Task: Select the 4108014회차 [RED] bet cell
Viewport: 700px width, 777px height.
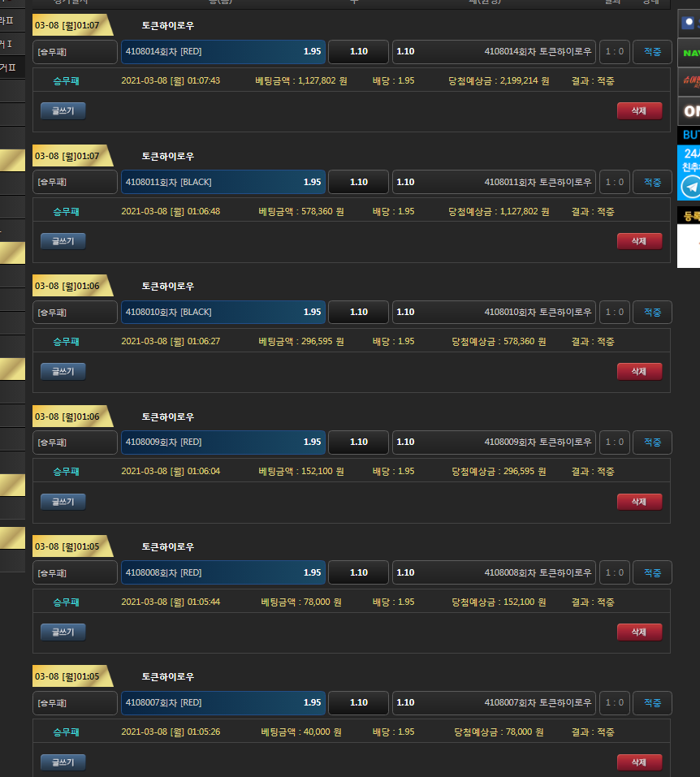Action: 223,52
